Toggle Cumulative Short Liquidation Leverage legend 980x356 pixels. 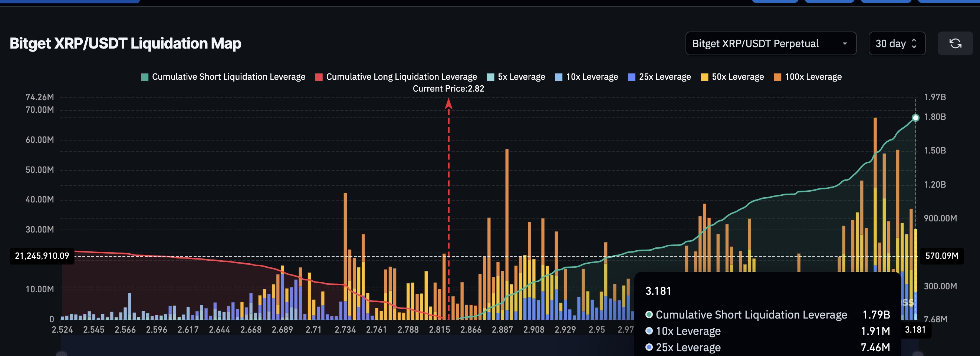pyautogui.click(x=223, y=77)
